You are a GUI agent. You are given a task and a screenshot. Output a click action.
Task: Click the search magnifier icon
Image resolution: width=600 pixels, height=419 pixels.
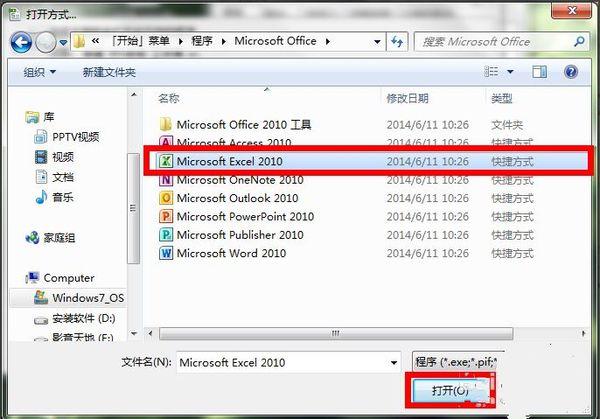tap(579, 41)
